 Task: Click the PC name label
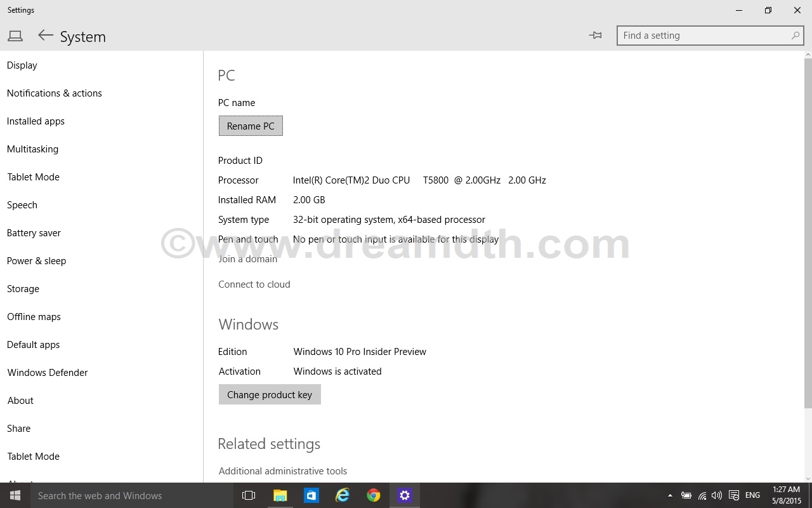237,103
